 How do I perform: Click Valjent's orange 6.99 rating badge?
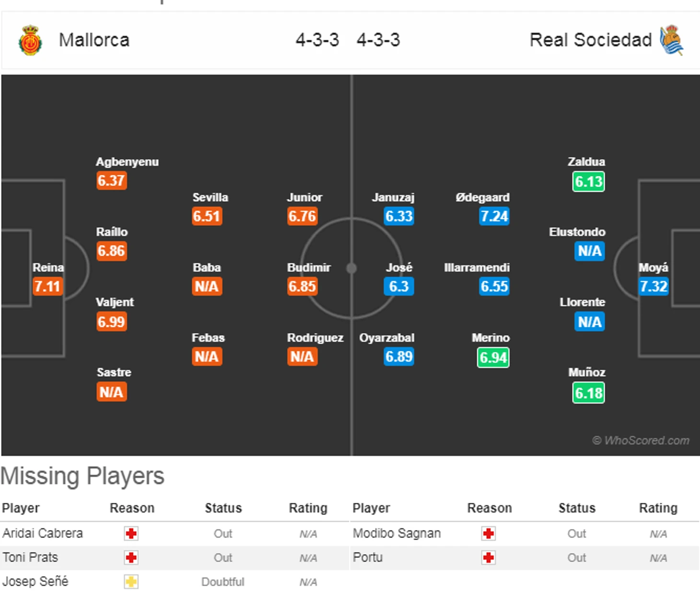pyautogui.click(x=111, y=322)
